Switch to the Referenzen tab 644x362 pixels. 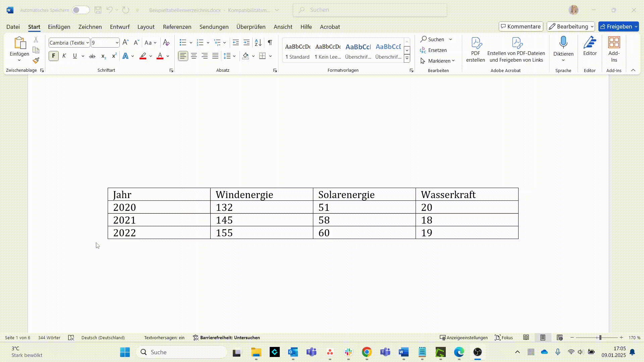click(177, 27)
